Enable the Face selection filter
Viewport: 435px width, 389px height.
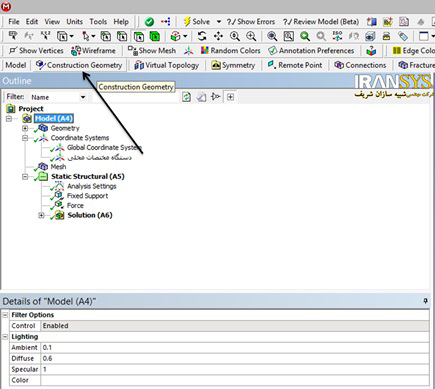tap(139, 36)
